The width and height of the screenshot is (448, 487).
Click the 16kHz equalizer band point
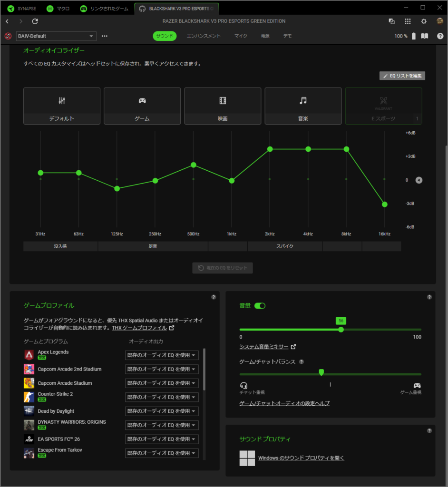(385, 205)
